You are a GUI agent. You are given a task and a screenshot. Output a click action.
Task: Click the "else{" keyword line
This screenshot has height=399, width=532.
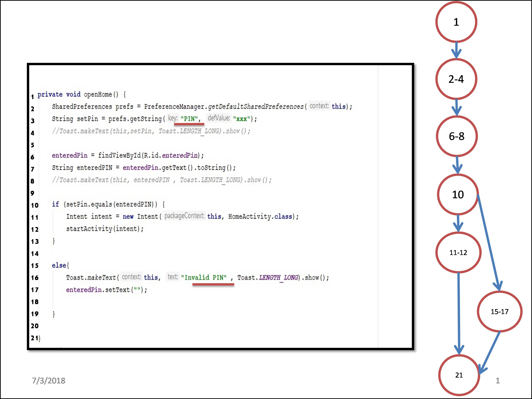click(60, 265)
